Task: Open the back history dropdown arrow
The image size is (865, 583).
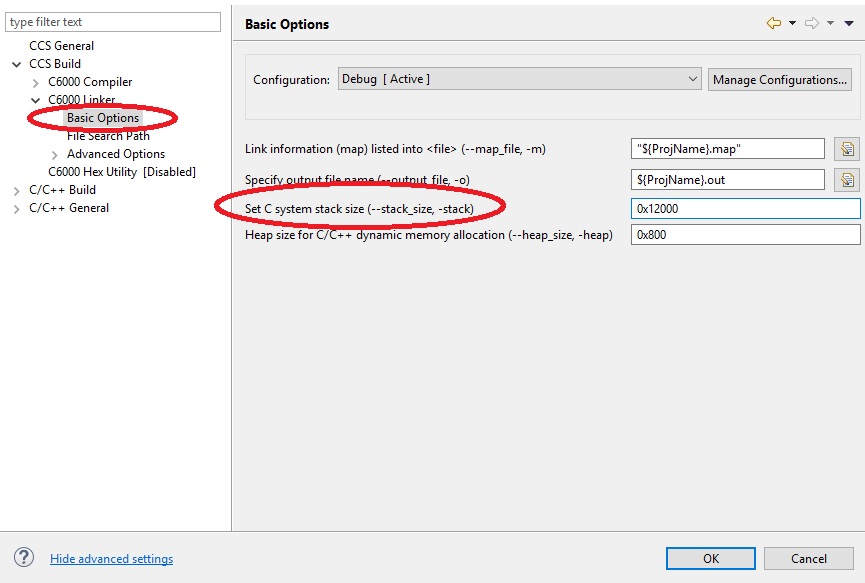Action: click(792, 23)
